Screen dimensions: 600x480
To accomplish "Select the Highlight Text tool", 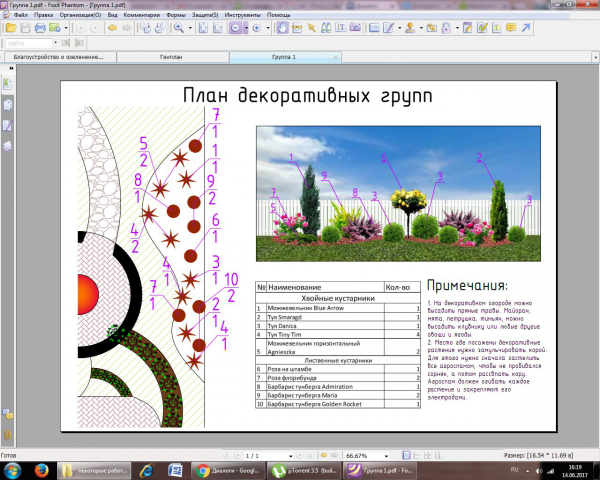I will point(496,28).
